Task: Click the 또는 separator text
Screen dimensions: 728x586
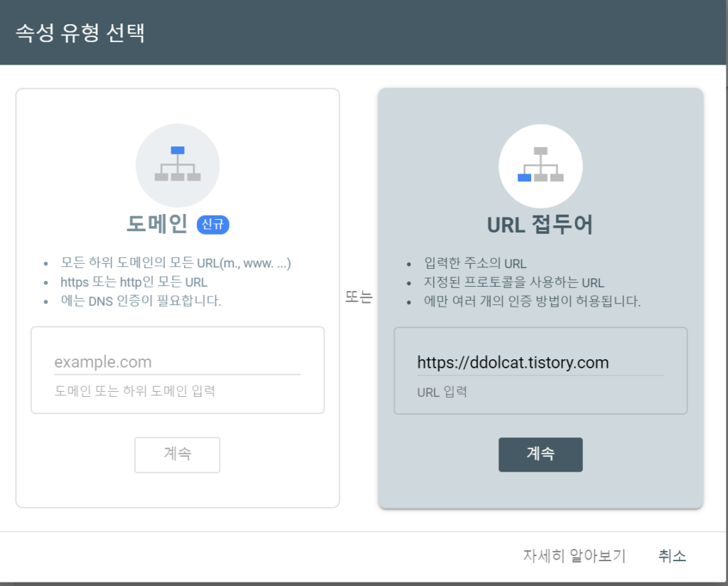Action: click(x=358, y=298)
